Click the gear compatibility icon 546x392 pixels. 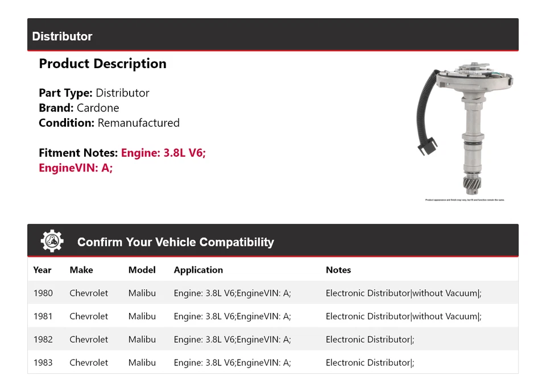coord(51,240)
